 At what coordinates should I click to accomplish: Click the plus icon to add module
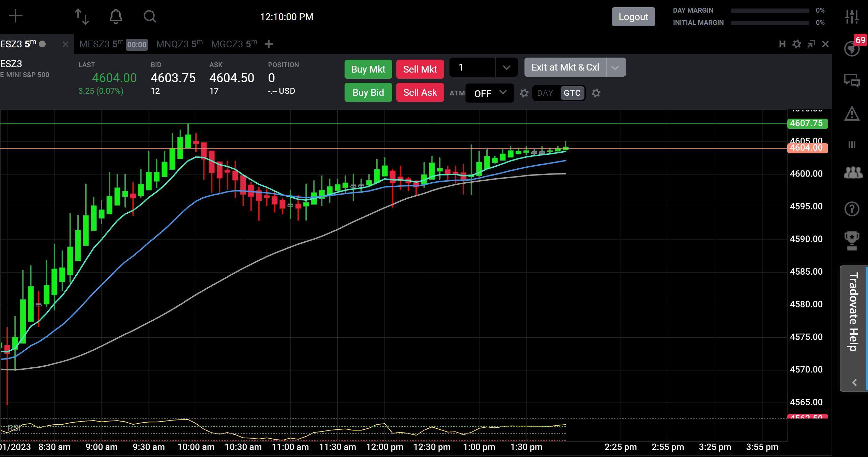[x=15, y=16]
